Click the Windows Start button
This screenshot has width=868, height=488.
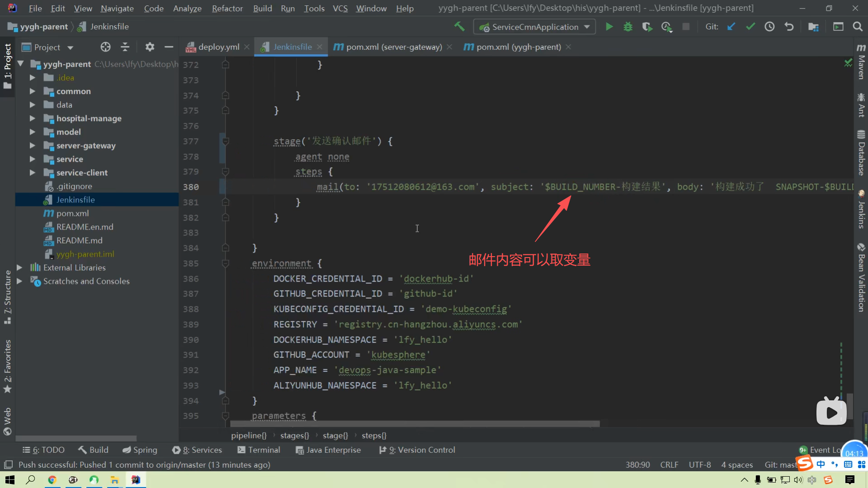[x=9, y=480]
